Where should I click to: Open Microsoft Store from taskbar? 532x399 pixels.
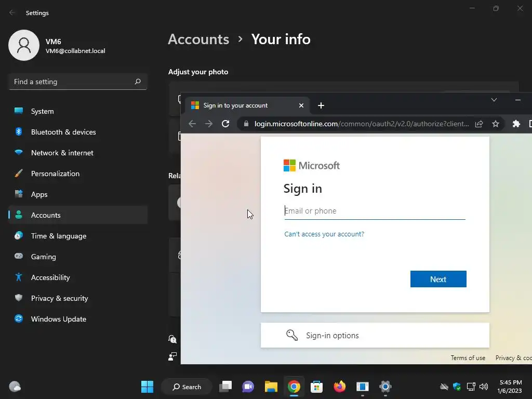click(x=316, y=387)
